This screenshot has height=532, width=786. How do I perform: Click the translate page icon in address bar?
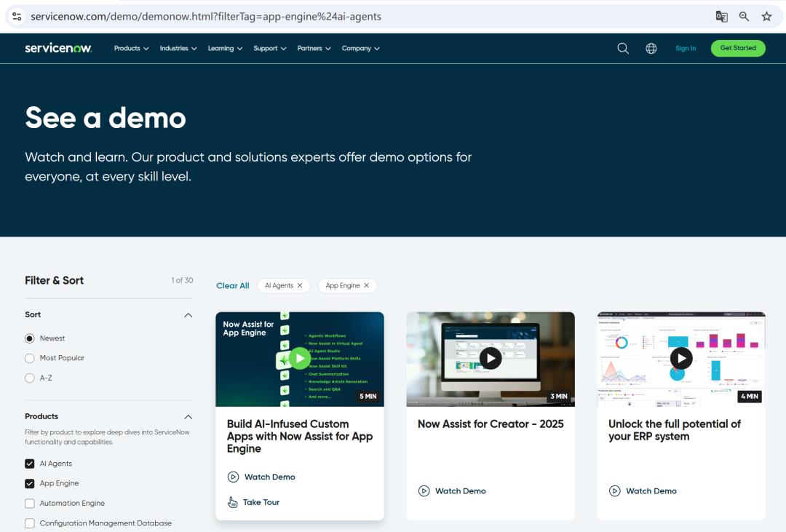721,17
